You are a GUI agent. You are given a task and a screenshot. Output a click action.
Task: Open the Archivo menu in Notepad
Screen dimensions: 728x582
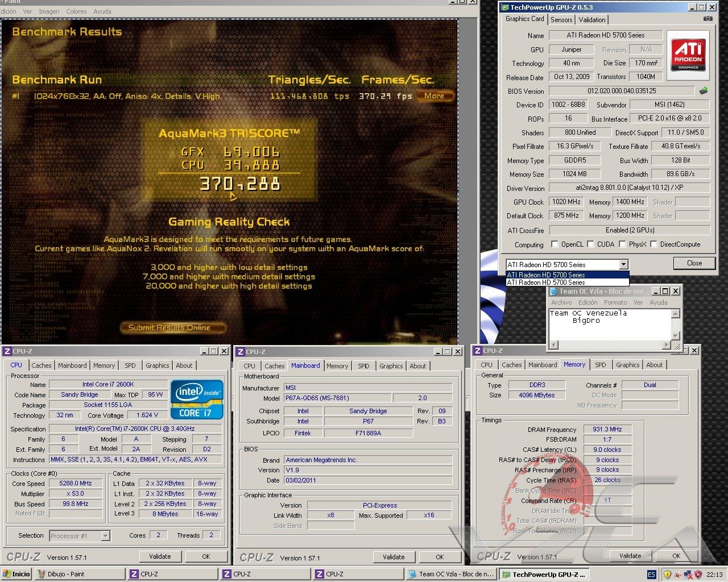(561, 302)
